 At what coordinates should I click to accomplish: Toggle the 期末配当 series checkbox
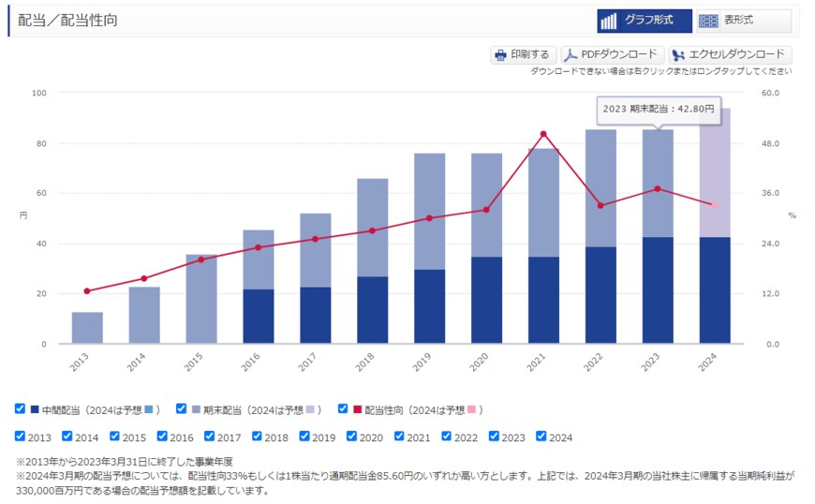pyautogui.click(x=182, y=409)
